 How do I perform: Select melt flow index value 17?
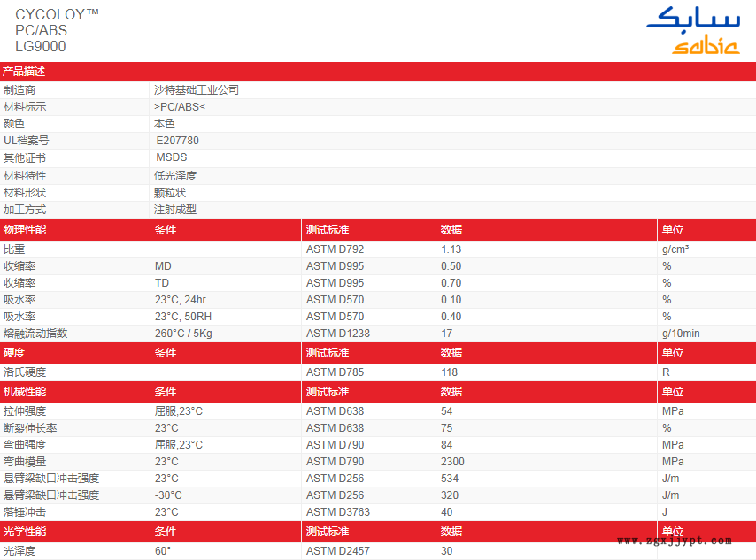click(446, 334)
